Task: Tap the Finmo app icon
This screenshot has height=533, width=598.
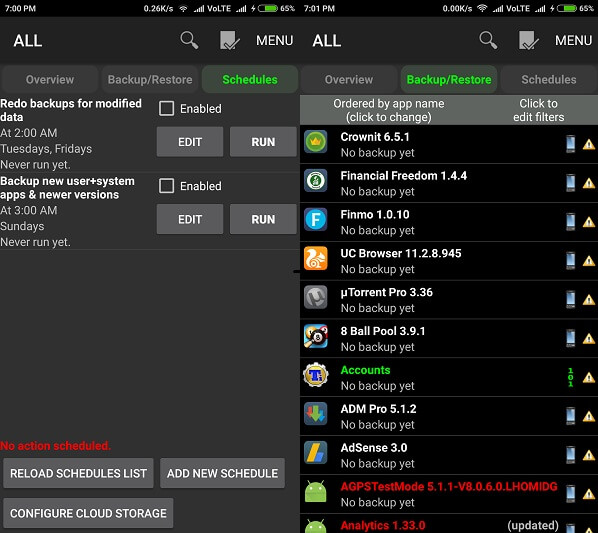Action: (315, 220)
